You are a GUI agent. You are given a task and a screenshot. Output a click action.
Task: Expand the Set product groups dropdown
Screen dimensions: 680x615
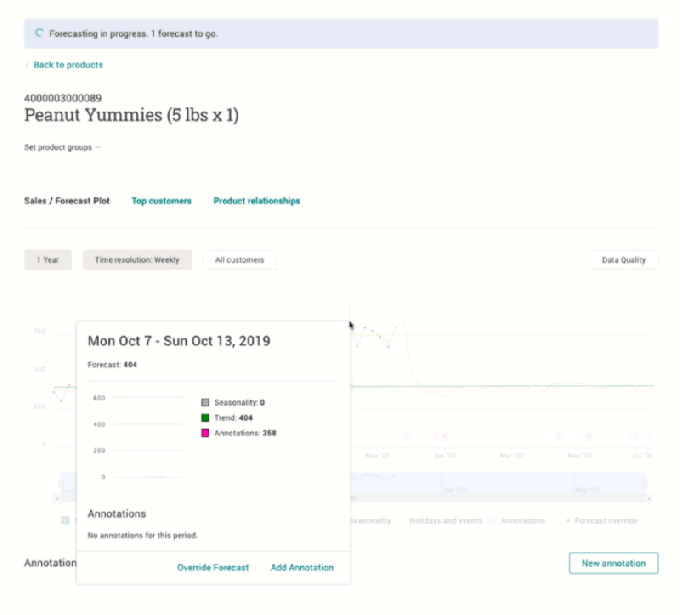[x=62, y=148]
